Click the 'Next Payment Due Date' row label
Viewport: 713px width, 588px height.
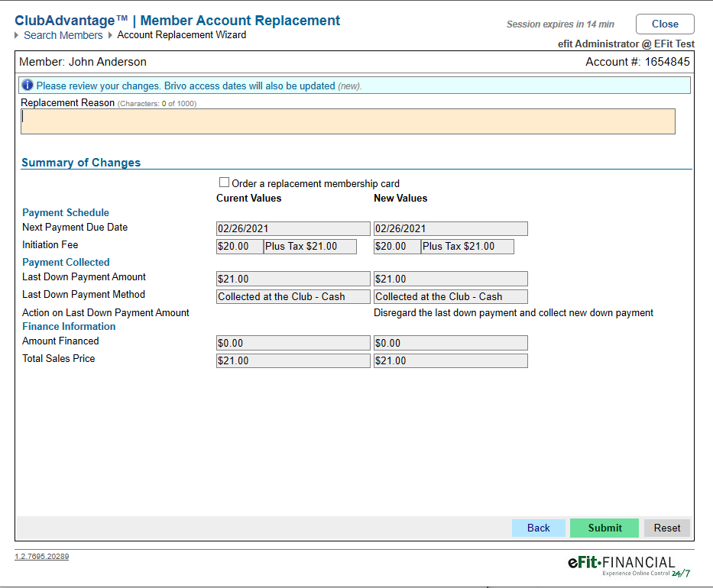75,228
